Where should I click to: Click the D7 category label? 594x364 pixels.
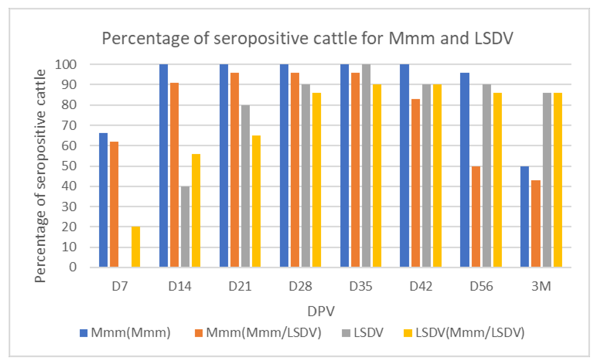tap(120, 286)
